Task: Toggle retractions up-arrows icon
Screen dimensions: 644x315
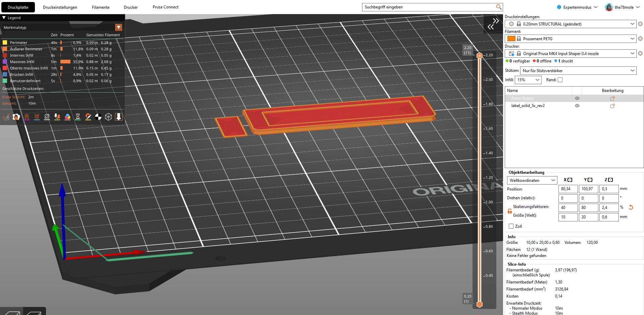Action: point(27,117)
